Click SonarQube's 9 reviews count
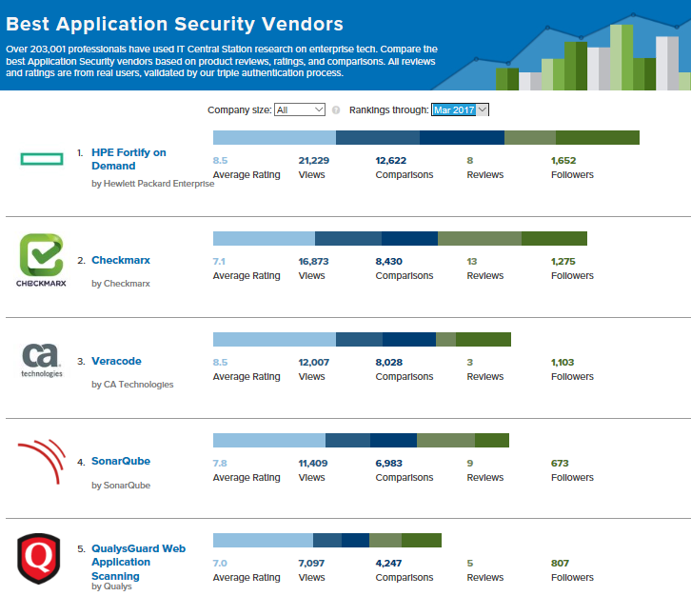Image resolution: width=691 pixels, height=616 pixels. click(x=470, y=464)
